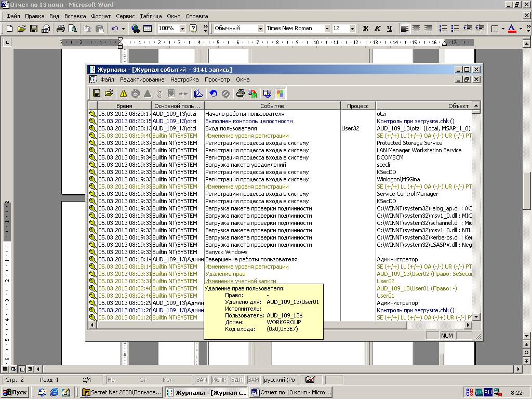Expand the borders options arrow

point(503,29)
